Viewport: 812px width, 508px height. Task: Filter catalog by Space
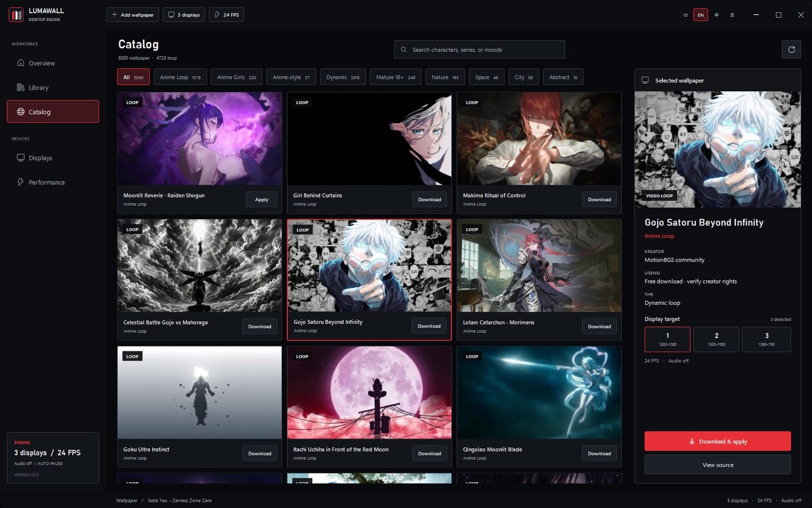487,77
